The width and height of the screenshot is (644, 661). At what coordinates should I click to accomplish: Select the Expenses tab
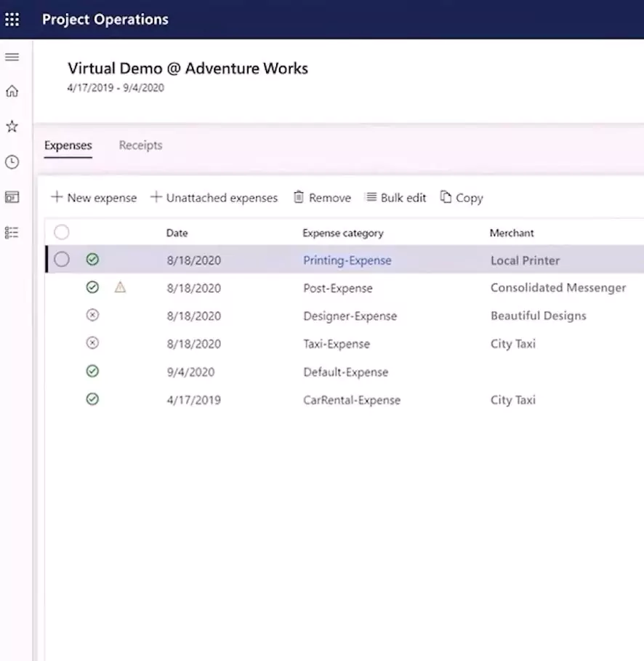click(x=68, y=145)
